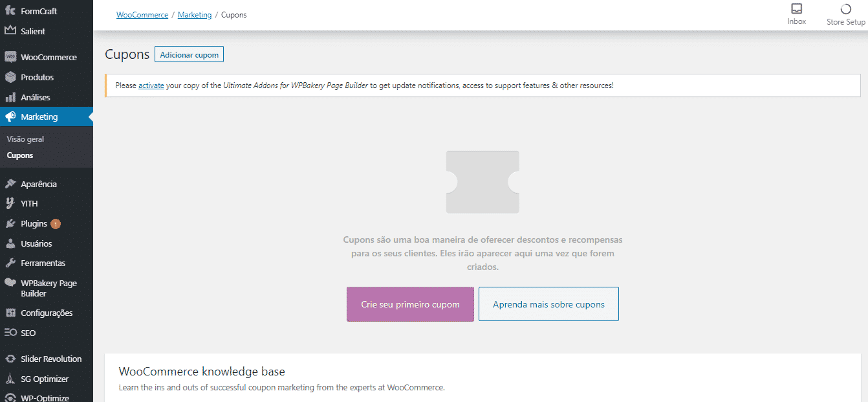Click the SEO menu icon

tap(10, 333)
